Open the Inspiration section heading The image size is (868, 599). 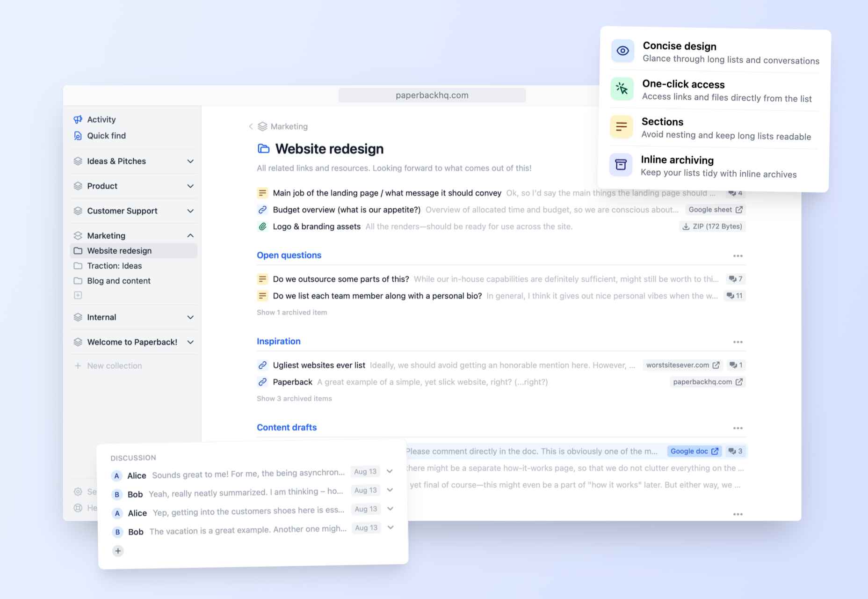pos(279,341)
